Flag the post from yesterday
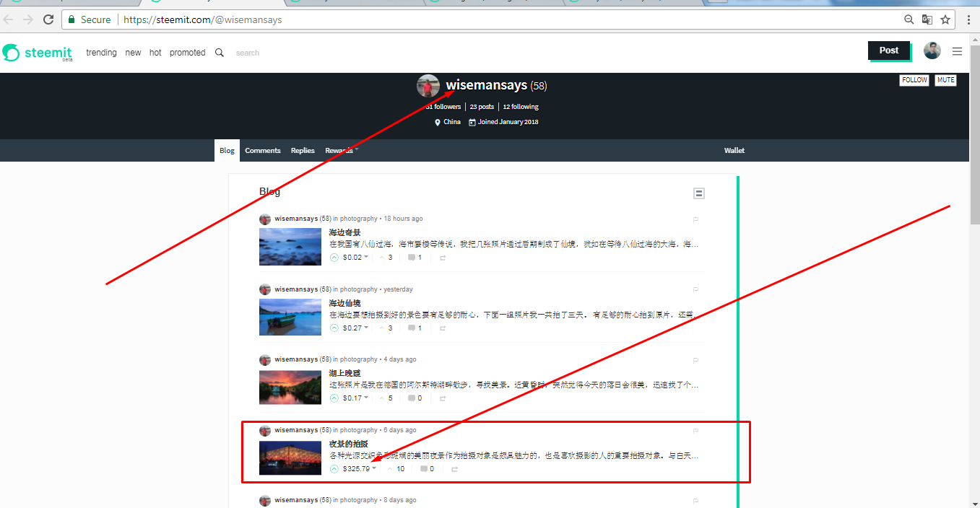 tap(696, 289)
